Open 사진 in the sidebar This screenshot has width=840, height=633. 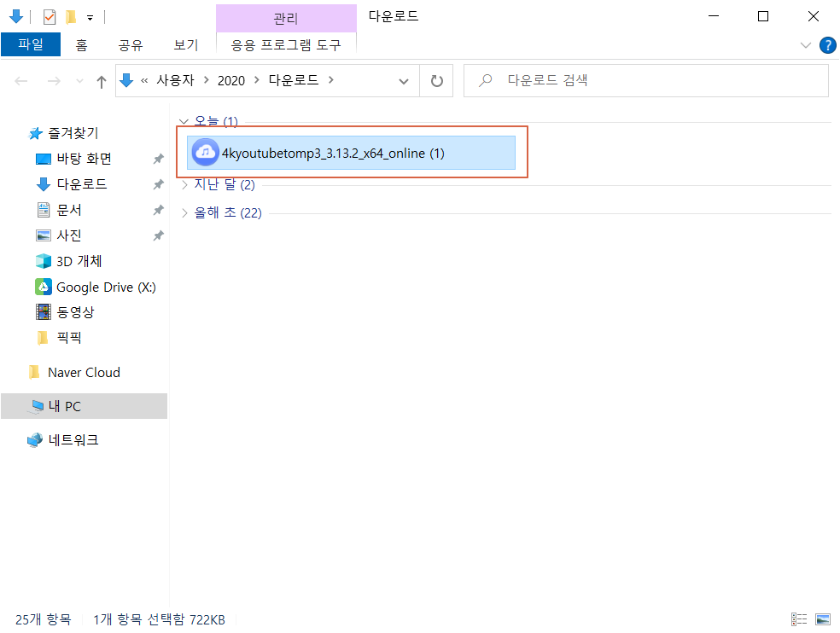pyautogui.click(x=69, y=235)
